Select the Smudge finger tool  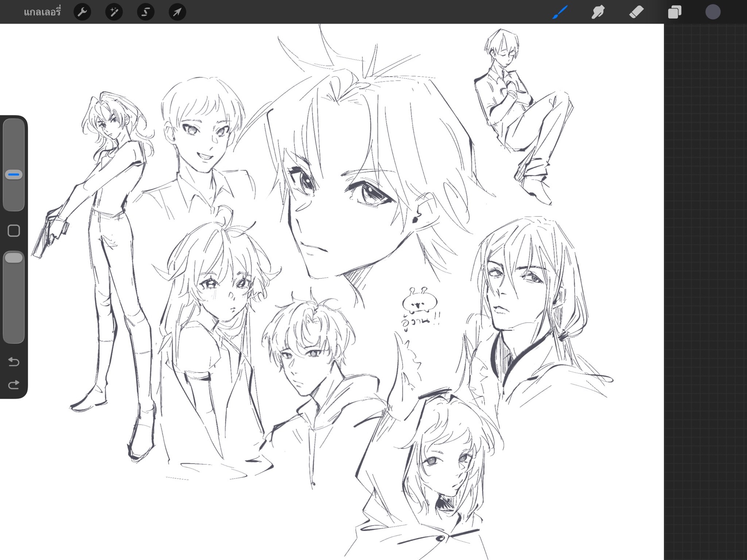[598, 12]
